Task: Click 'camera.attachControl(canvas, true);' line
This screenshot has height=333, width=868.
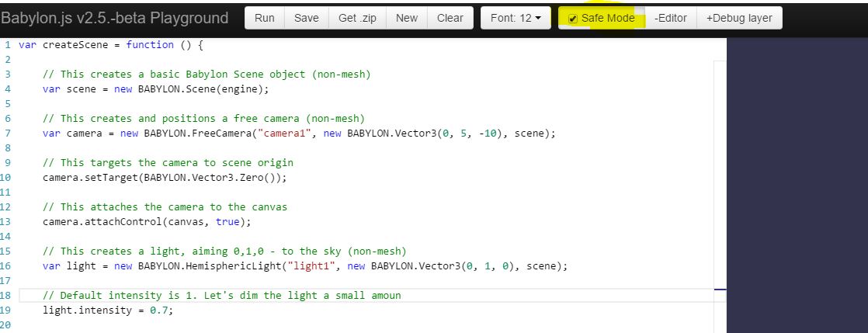Action: (x=147, y=222)
